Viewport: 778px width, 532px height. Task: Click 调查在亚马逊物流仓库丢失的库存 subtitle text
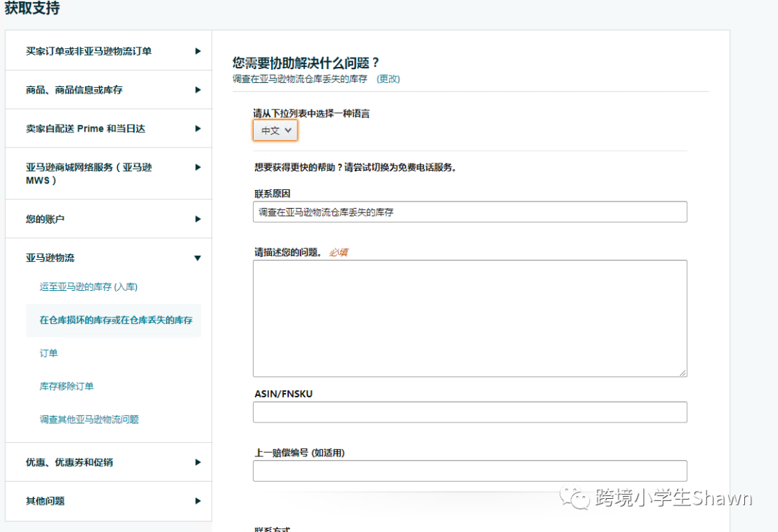300,79
